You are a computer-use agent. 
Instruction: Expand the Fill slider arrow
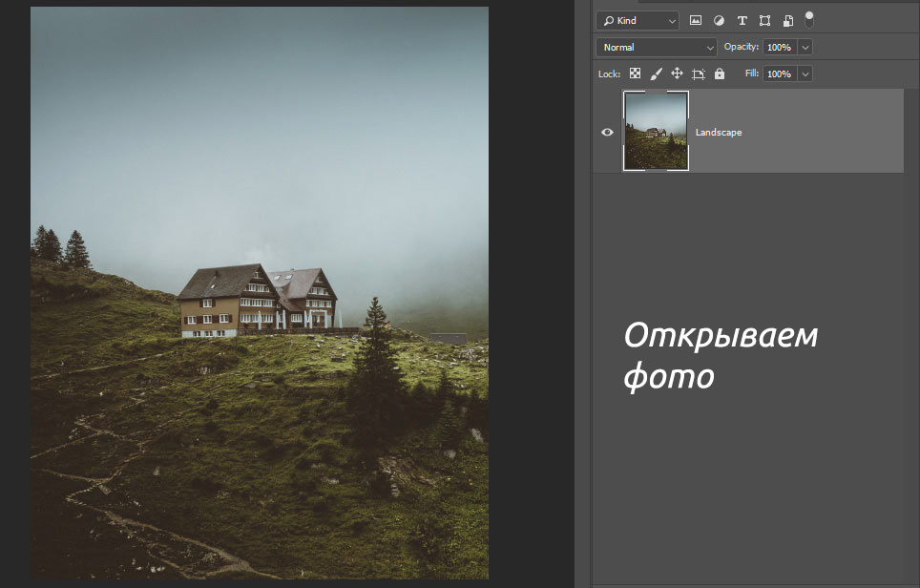[805, 73]
